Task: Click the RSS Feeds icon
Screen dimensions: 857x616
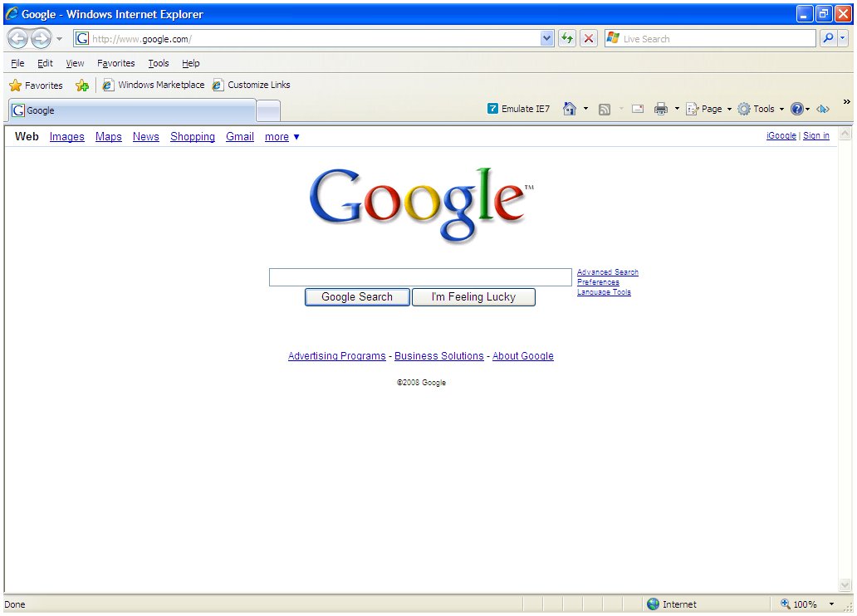Action: point(605,110)
